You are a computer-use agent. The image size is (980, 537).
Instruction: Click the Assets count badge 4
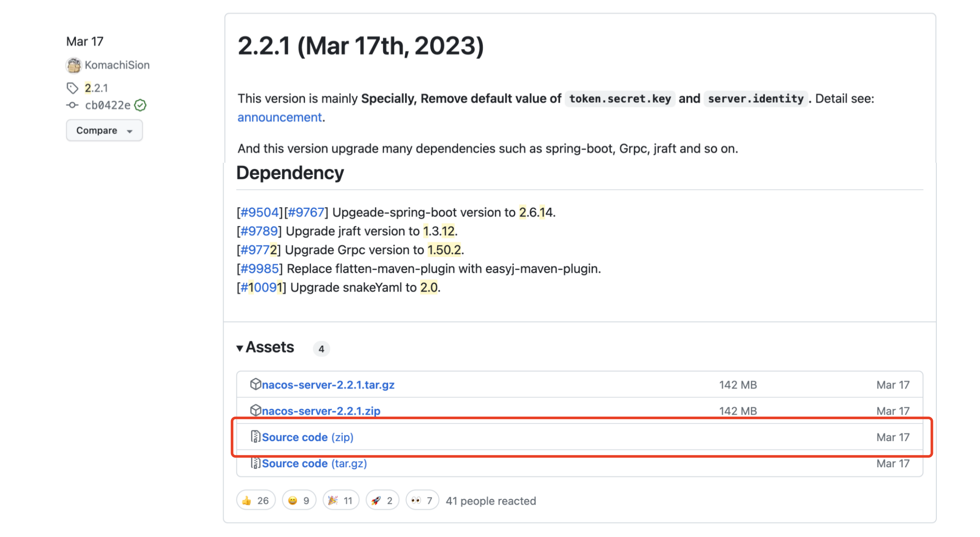click(321, 349)
